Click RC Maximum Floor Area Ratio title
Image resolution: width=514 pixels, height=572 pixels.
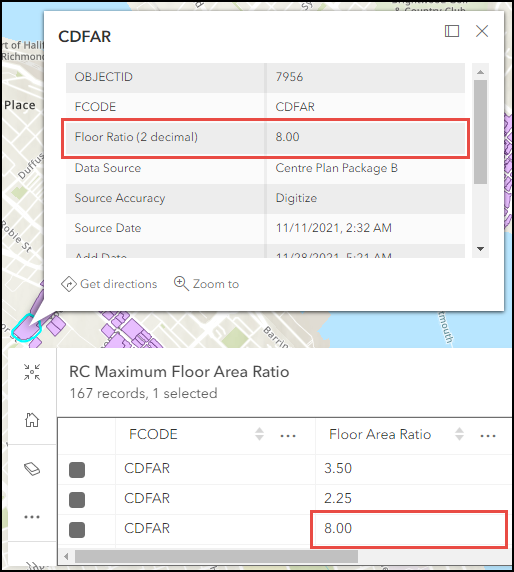click(179, 372)
